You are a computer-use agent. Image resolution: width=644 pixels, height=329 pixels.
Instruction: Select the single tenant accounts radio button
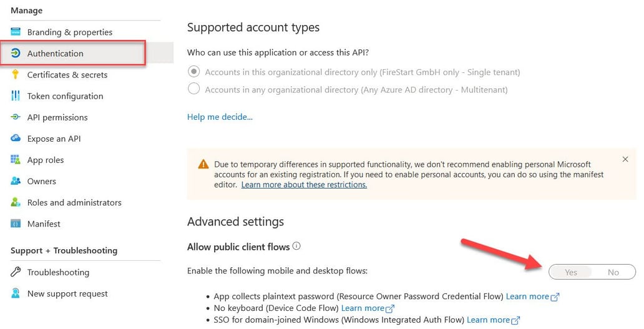click(x=193, y=71)
